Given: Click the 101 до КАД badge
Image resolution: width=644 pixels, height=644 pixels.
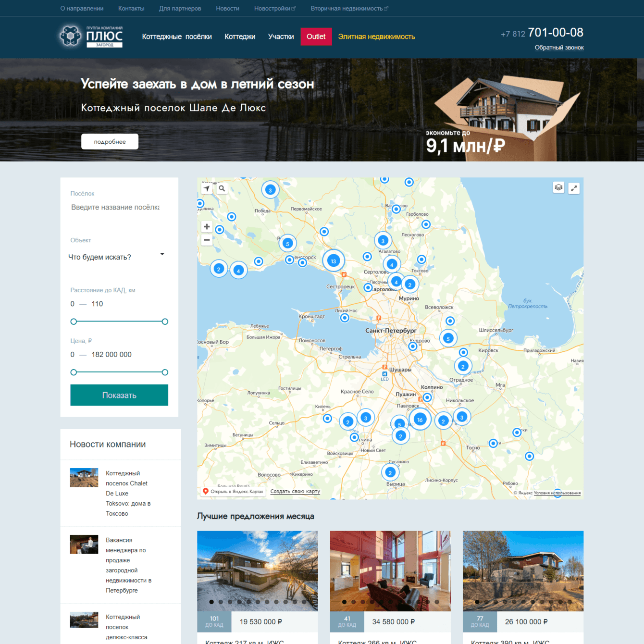Looking at the screenshot, I should (x=214, y=621).
